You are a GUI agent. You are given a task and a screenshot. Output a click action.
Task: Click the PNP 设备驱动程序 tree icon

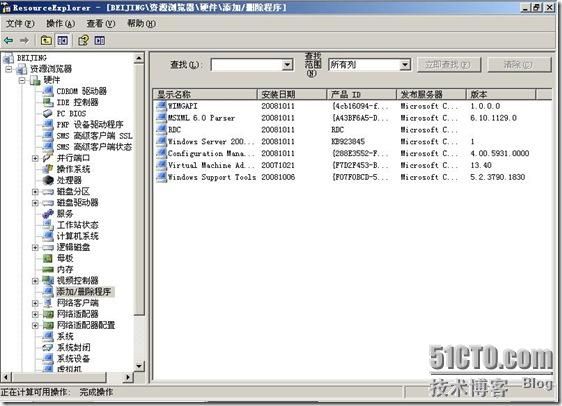48,124
